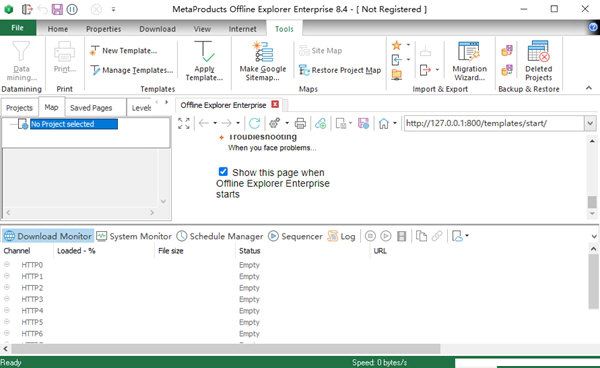Open the address bar dropdown
The width and height of the screenshot is (600, 368).
tap(590, 123)
